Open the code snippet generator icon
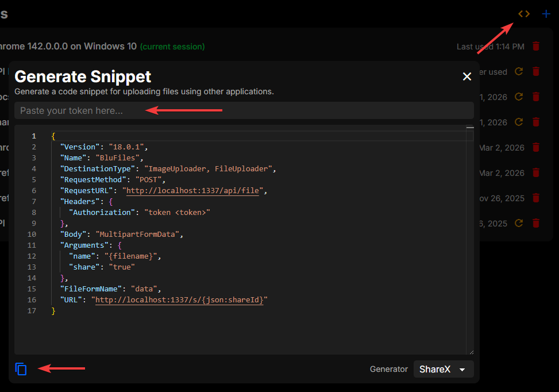This screenshot has width=559, height=392. point(523,14)
